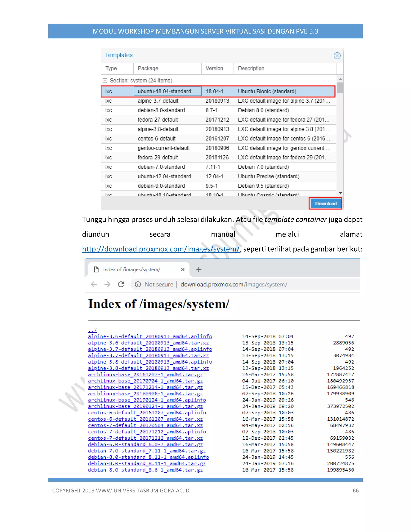Open archlinux-base_20190124-1_amd64.tar.gz link

tap(145, 406)
